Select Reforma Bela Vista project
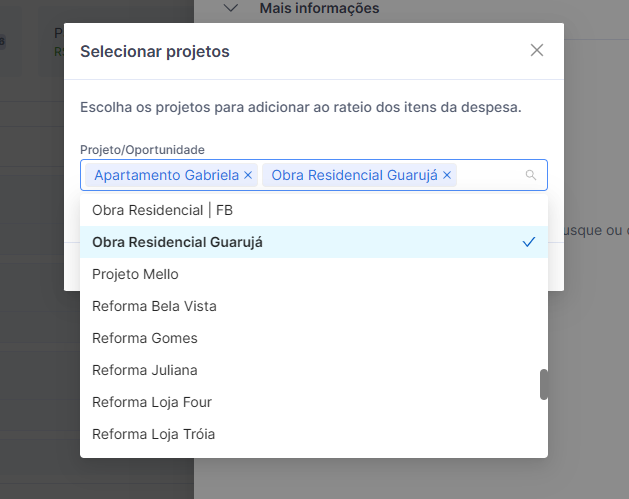Viewport: 629px width, 499px height. pos(154,306)
